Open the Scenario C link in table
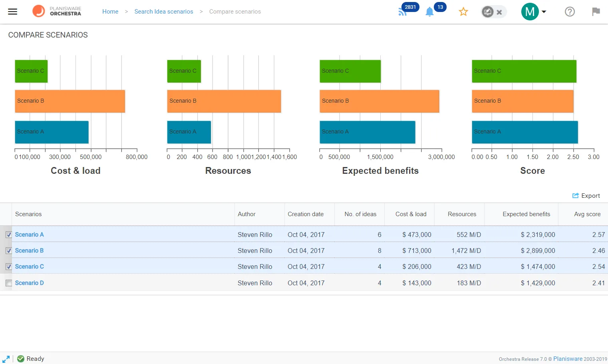The height and width of the screenshot is (364, 608). [x=30, y=267]
